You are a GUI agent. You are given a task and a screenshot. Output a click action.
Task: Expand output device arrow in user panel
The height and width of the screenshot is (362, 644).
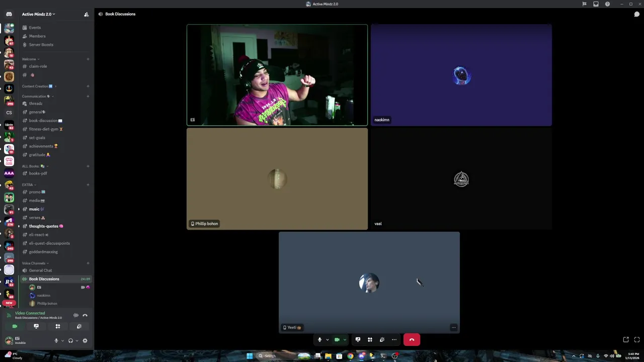[76, 341]
